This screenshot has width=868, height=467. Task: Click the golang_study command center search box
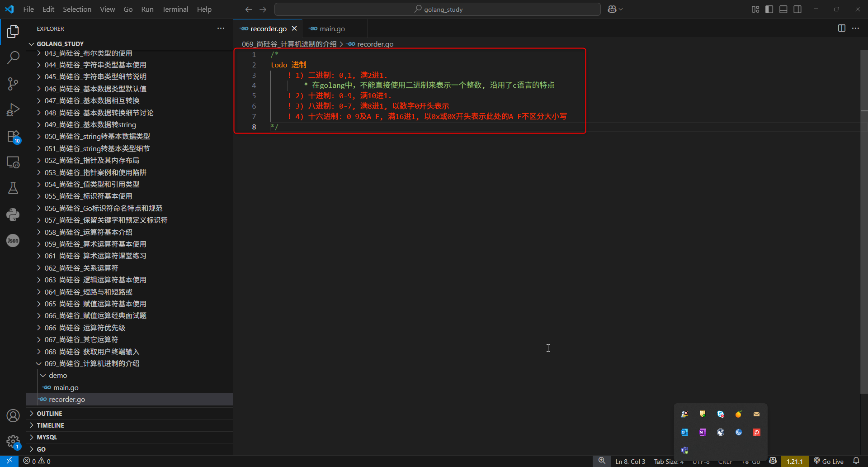438,9
